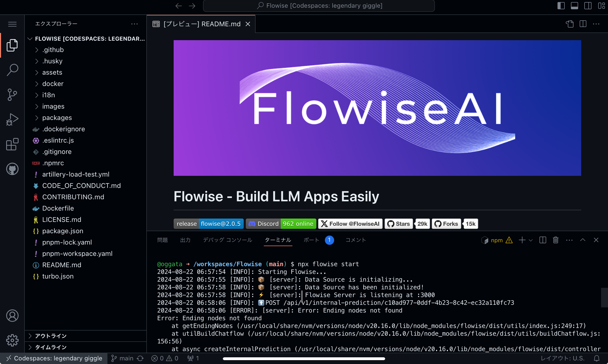
Task: Switch to the ターミナル tab
Action: (x=278, y=240)
